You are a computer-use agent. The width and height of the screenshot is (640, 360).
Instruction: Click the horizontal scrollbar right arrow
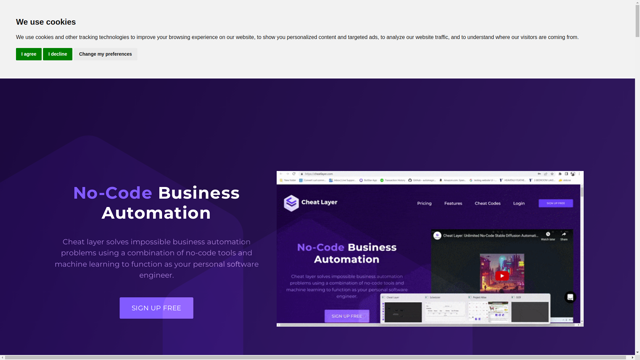(x=632, y=358)
